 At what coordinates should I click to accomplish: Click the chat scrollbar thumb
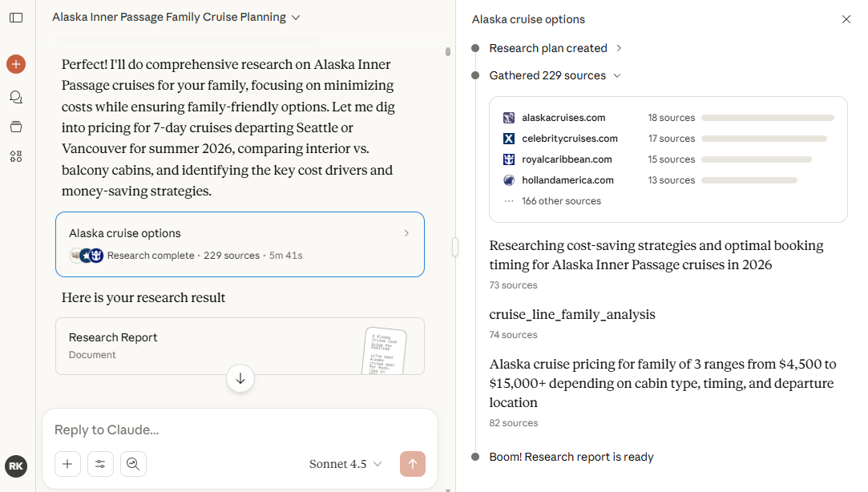coord(448,51)
